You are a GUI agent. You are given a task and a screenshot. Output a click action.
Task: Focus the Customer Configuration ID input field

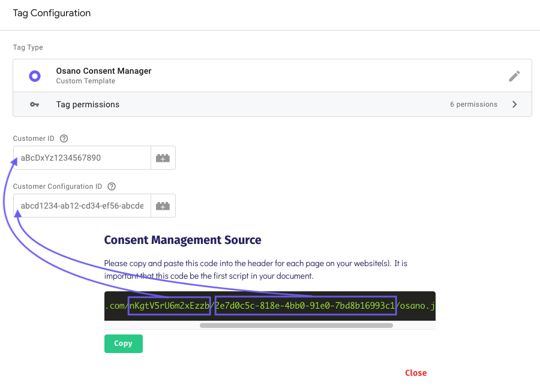(82, 206)
